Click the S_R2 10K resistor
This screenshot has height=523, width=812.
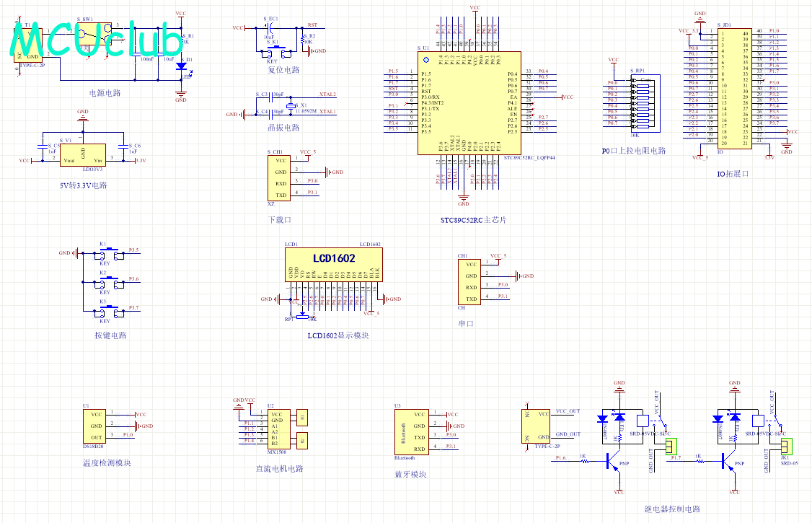(x=302, y=40)
